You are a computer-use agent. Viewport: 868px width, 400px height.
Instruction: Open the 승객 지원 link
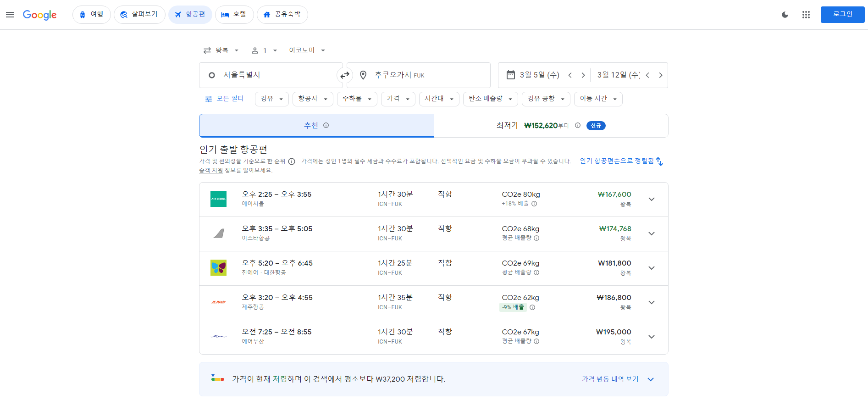(211, 170)
